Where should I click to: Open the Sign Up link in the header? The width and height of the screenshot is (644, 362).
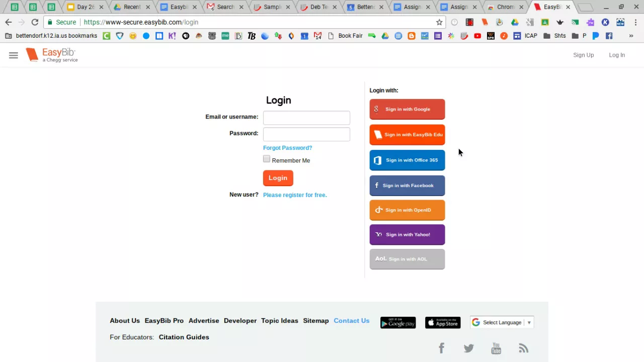[583, 55]
